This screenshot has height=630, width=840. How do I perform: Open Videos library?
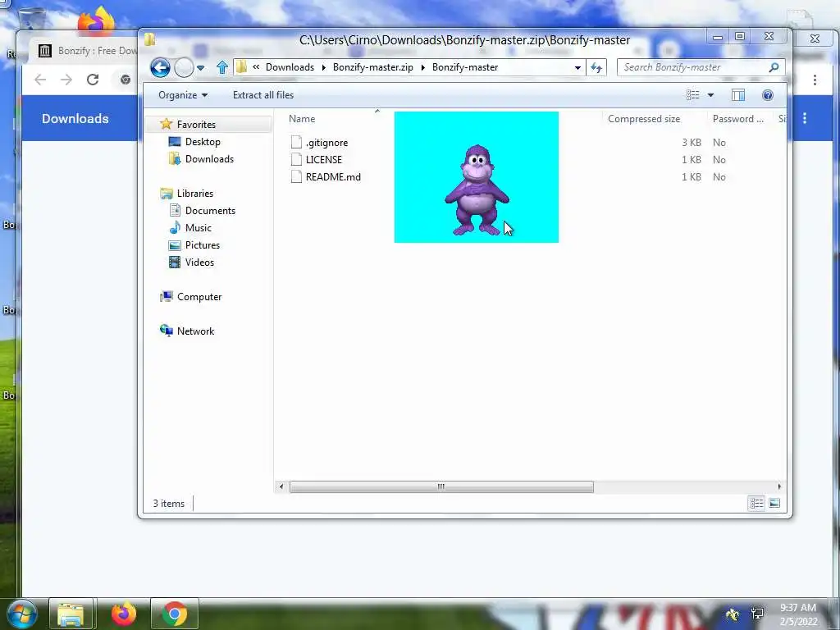click(199, 262)
